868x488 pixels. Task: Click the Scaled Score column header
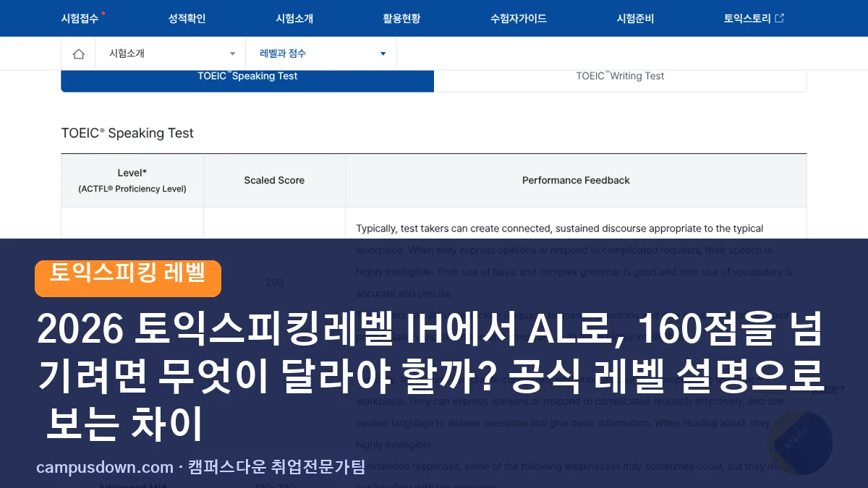(274, 181)
